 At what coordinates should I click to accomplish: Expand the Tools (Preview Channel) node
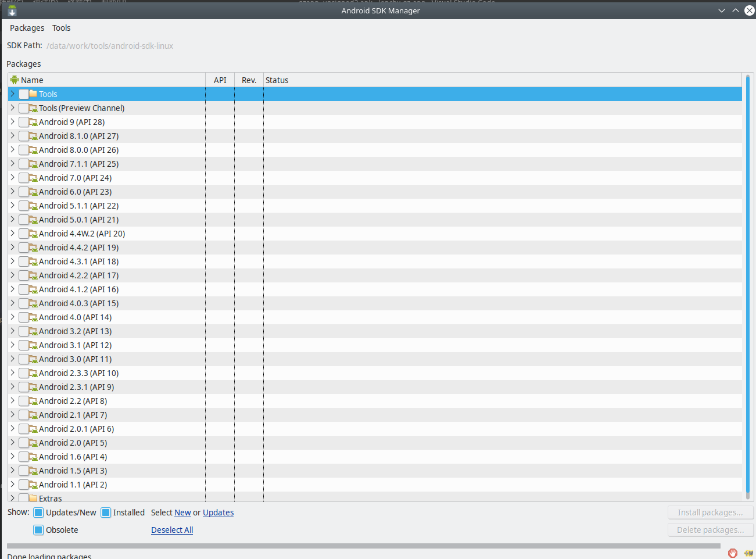click(x=12, y=107)
